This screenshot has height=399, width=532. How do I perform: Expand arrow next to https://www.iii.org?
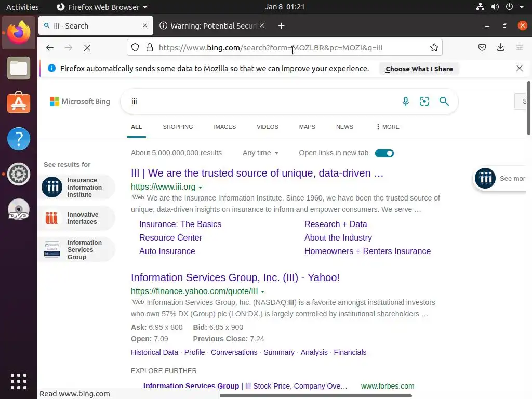[x=200, y=187]
